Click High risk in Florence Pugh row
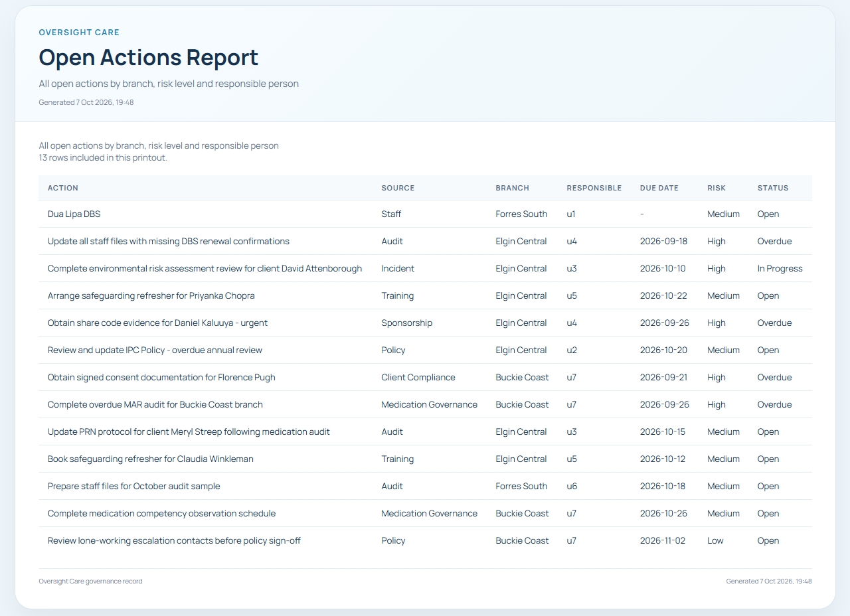 (717, 377)
